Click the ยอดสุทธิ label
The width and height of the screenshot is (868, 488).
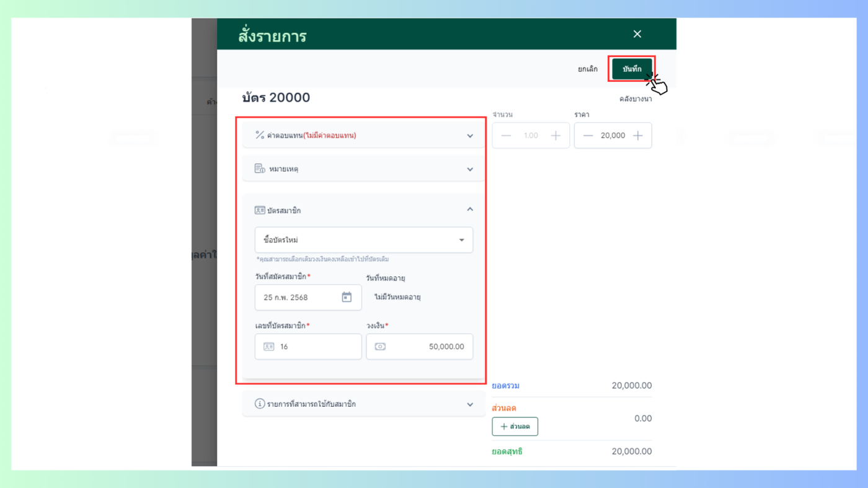pyautogui.click(x=507, y=451)
